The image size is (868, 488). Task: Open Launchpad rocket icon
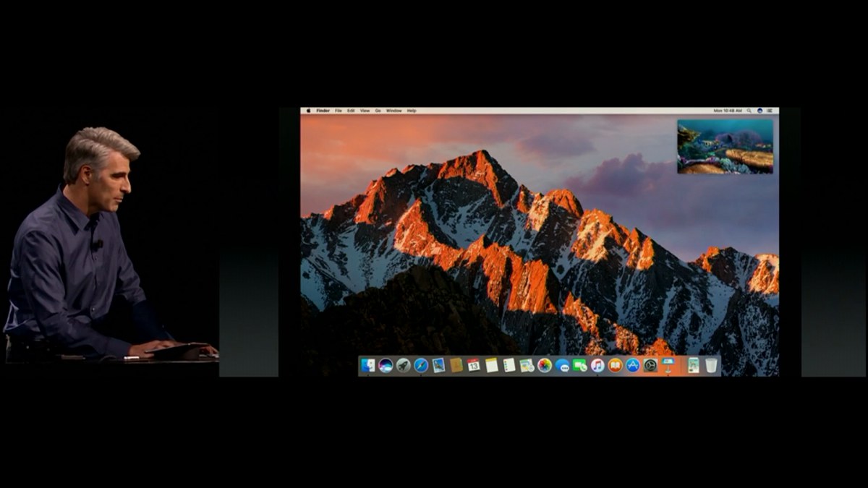tap(403, 365)
